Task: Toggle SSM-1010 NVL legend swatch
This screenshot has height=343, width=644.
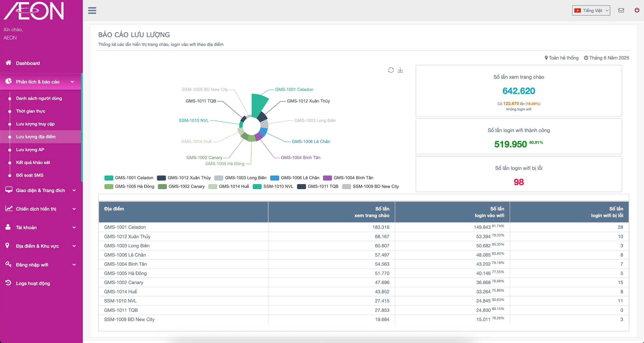Action: pos(257,186)
